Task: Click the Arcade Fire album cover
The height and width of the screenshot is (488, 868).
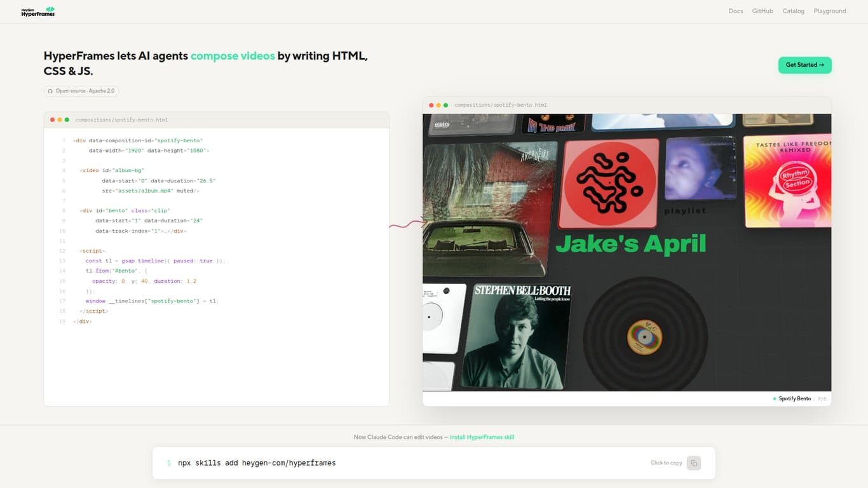Action: [x=489, y=210]
